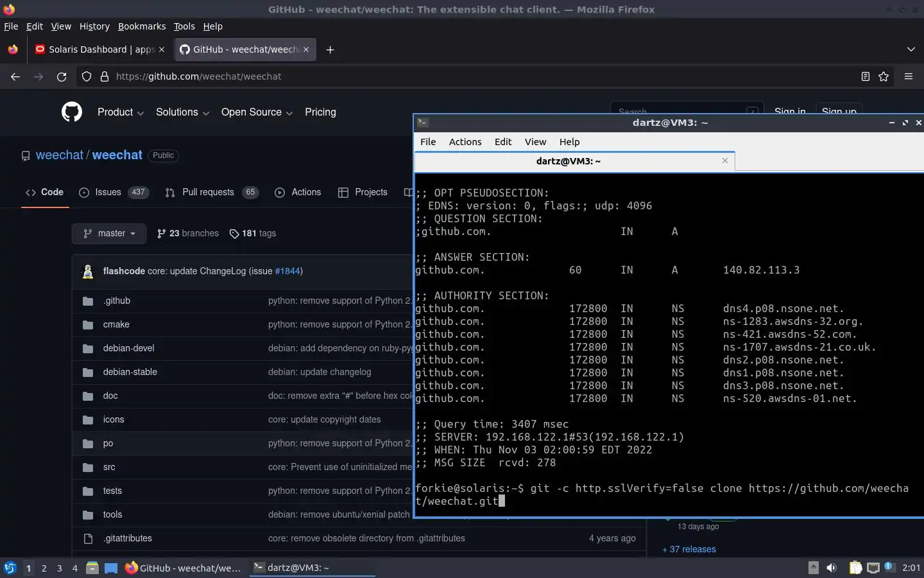The height and width of the screenshot is (578, 924).
Task: Open the '+ 37 releases' link
Action: click(x=689, y=549)
